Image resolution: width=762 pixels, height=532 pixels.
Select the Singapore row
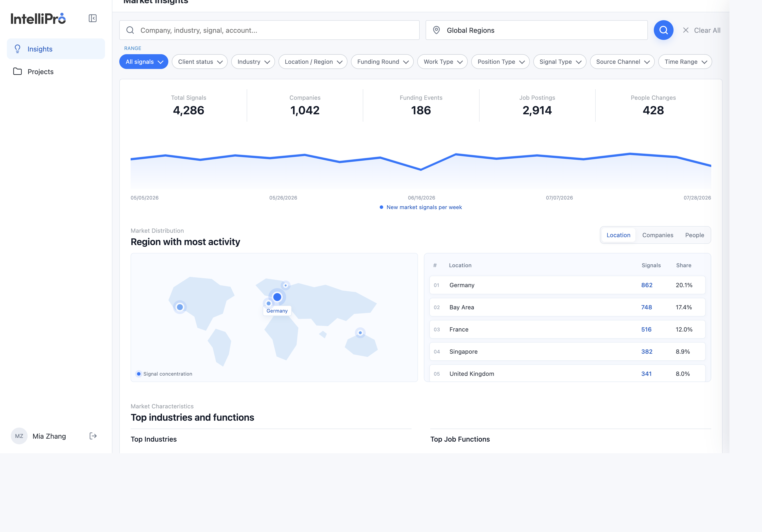coord(568,351)
